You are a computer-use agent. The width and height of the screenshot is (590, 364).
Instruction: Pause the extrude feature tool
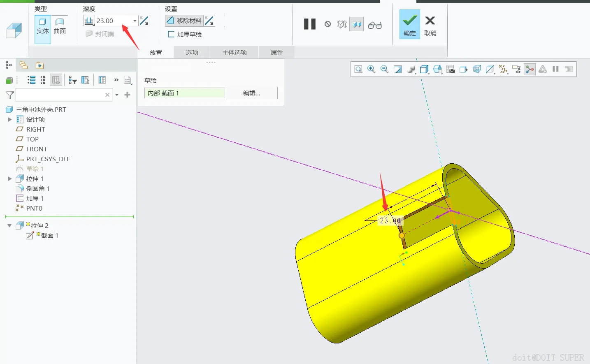309,24
